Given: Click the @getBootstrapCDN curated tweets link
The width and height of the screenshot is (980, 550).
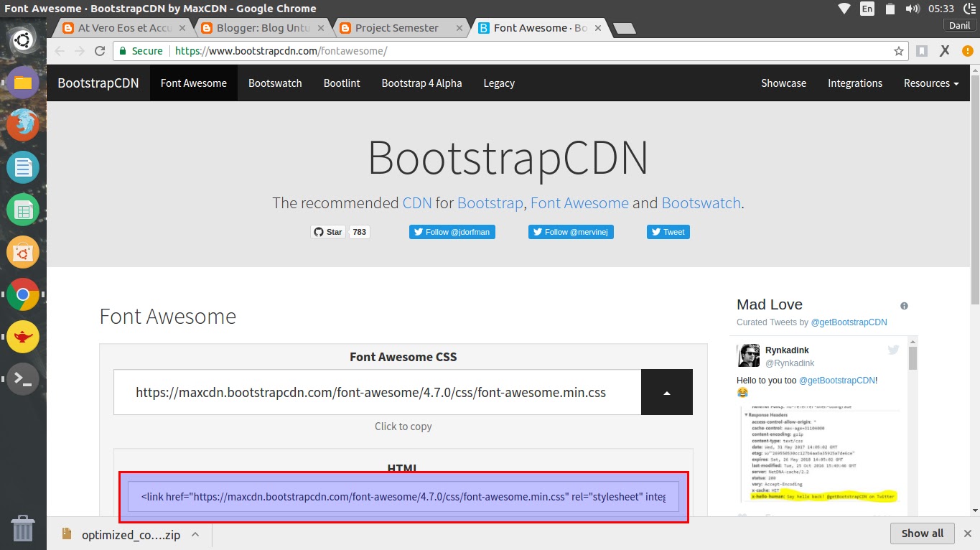Looking at the screenshot, I should [x=849, y=322].
